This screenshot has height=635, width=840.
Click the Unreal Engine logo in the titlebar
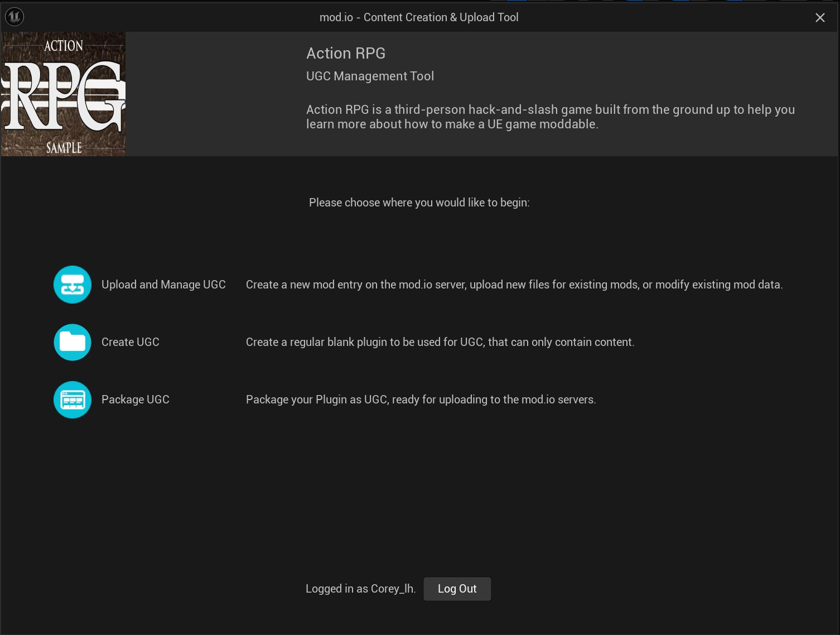pos(15,17)
